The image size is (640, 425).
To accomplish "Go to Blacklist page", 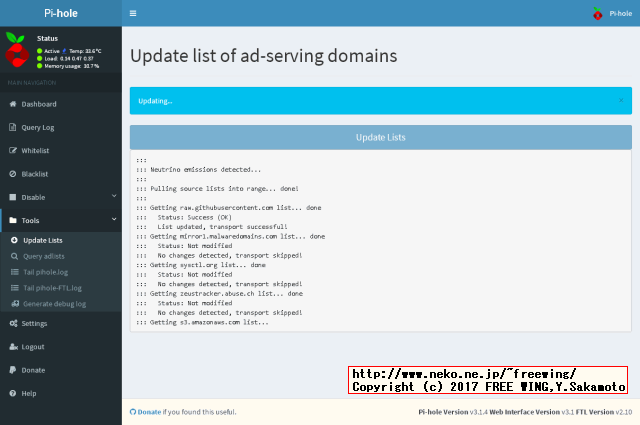I will (x=61, y=174).
